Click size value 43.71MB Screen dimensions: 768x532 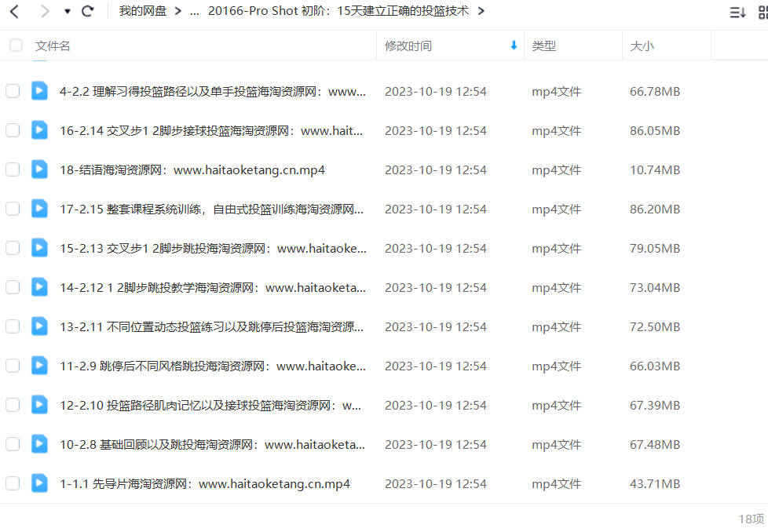click(x=655, y=483)
